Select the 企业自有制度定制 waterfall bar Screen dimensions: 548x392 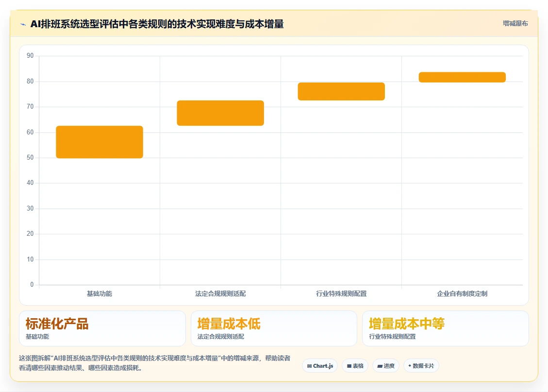[x=463, y=77]
